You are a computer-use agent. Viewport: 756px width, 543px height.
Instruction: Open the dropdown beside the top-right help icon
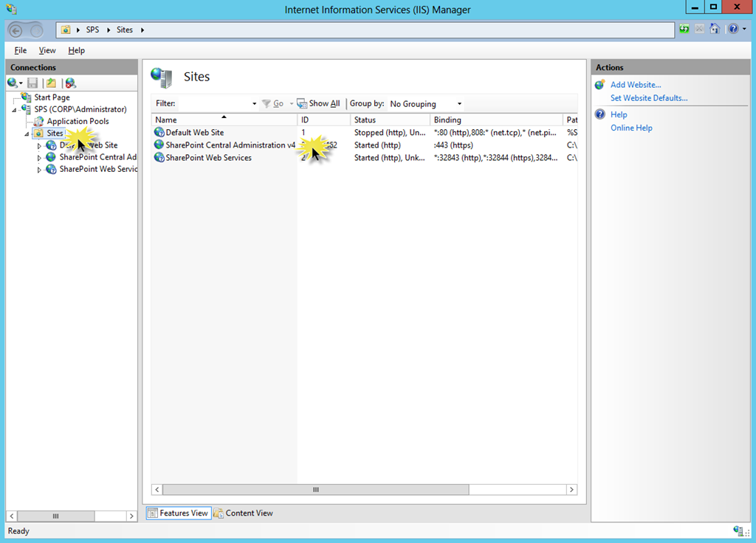(x=744, y=29)
